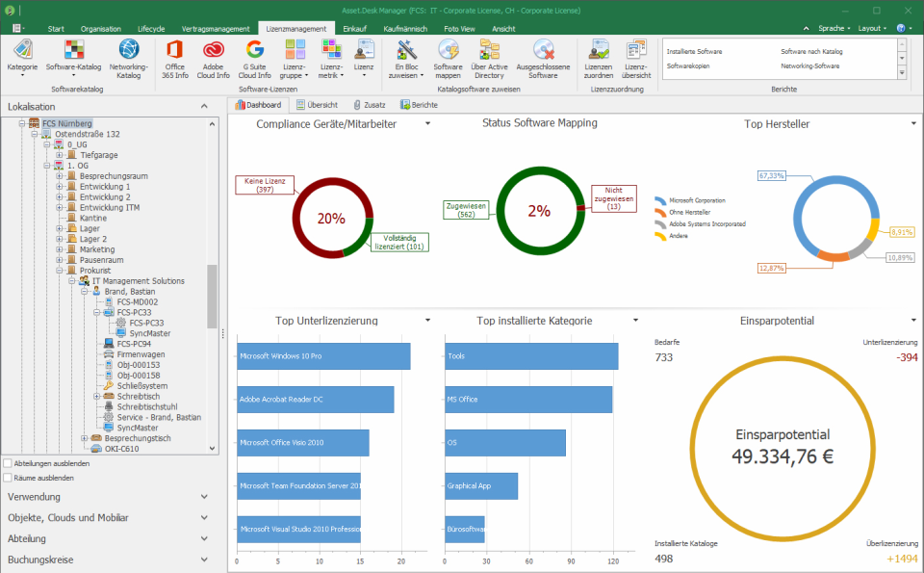
Task: Select the Kategorie icon in Softwarekatalog
Action: (x=22, y=53)
